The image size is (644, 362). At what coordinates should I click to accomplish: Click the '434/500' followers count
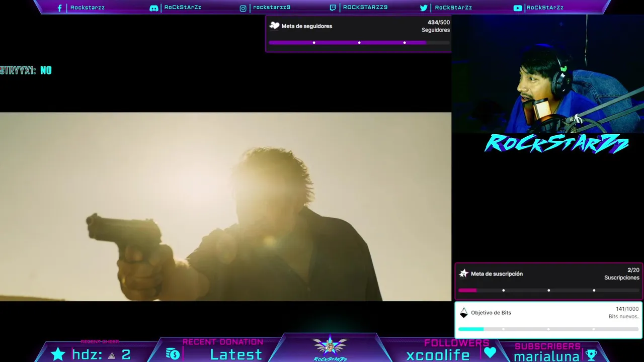[x=439, y=23]
